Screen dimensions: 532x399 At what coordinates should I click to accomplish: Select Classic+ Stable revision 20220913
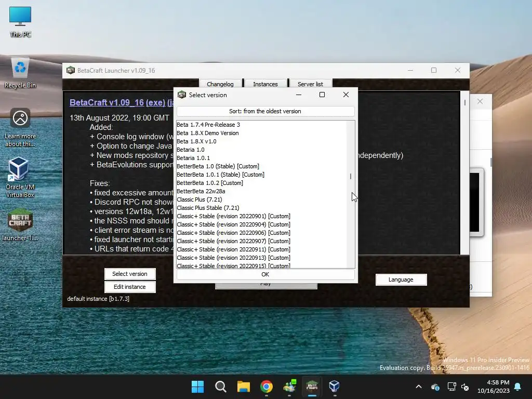click(x=261, y=258)
